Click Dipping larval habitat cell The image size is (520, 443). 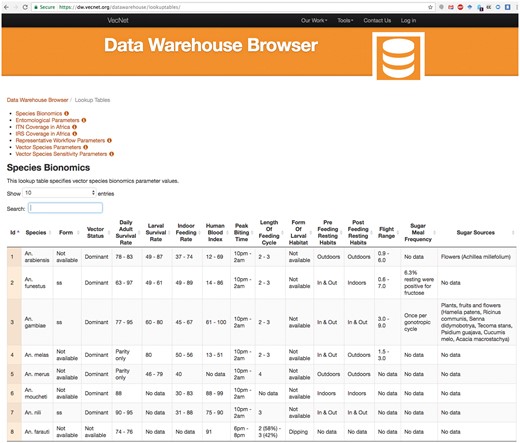coord(299,432)
